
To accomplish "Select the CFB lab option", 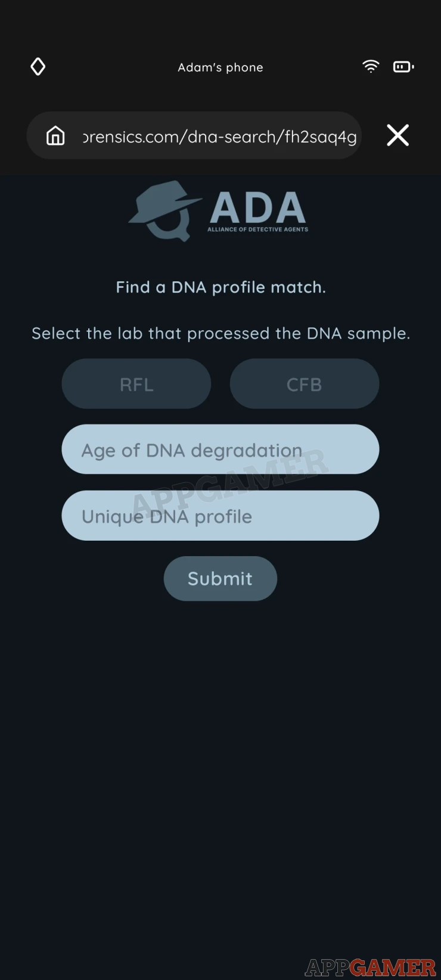I will coord(305,384).
